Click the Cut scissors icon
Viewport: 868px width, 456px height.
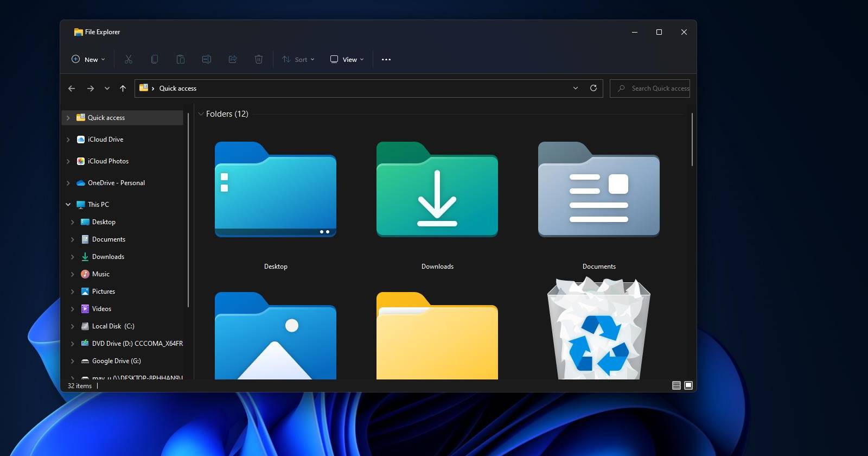pos(129,59)
